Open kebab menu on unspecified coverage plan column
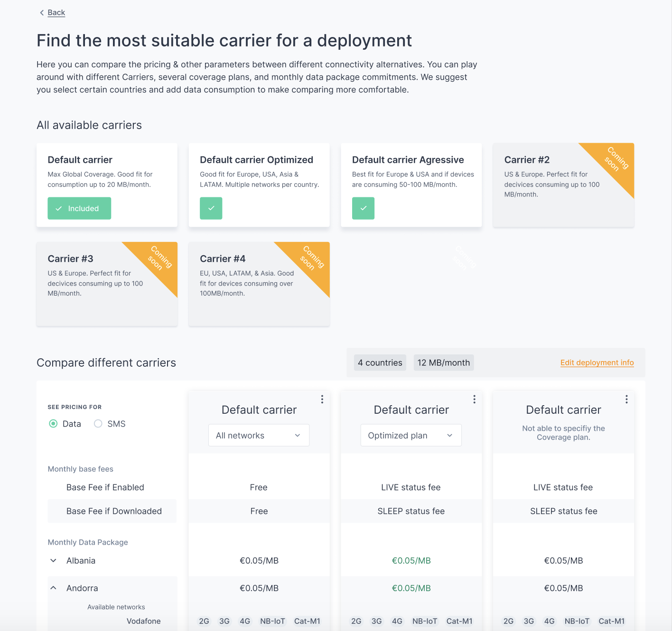The width and height of the screenshot is (672, 631). coord(626,399)
